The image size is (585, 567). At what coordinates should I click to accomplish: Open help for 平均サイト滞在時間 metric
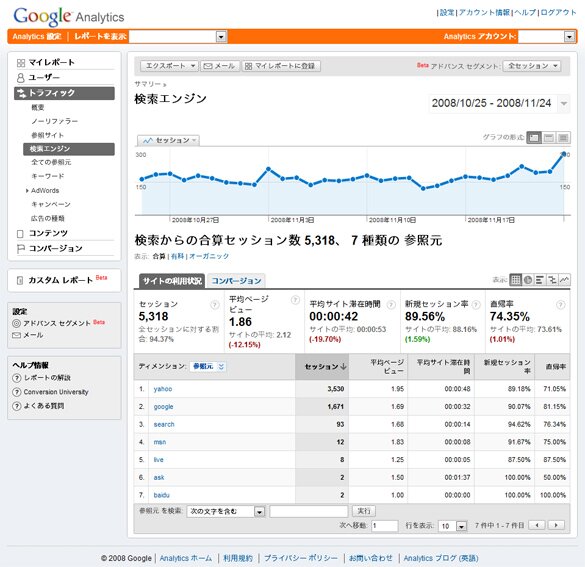click(x=391, y=305)
